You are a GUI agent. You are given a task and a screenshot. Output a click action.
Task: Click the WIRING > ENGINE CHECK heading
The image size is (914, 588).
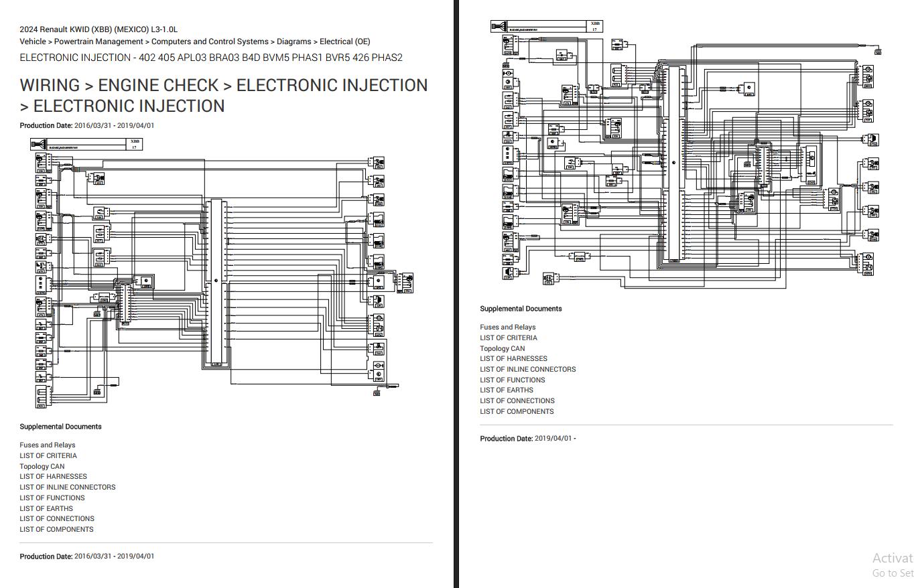click(x=224, y=95)
